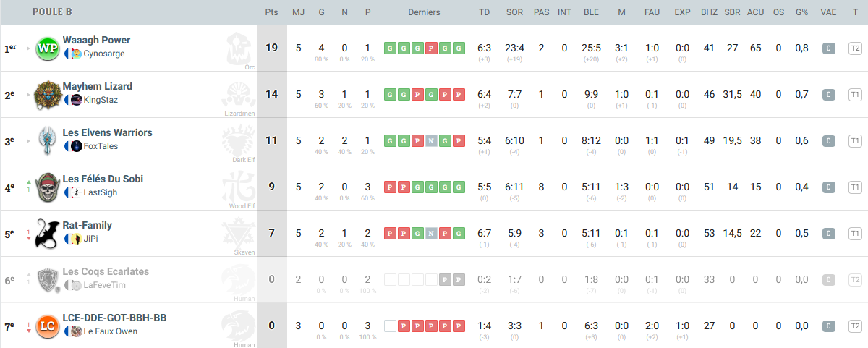Click the green WP team logo
The height and width of the screenshot is (348, 868).
pos(47,48)
